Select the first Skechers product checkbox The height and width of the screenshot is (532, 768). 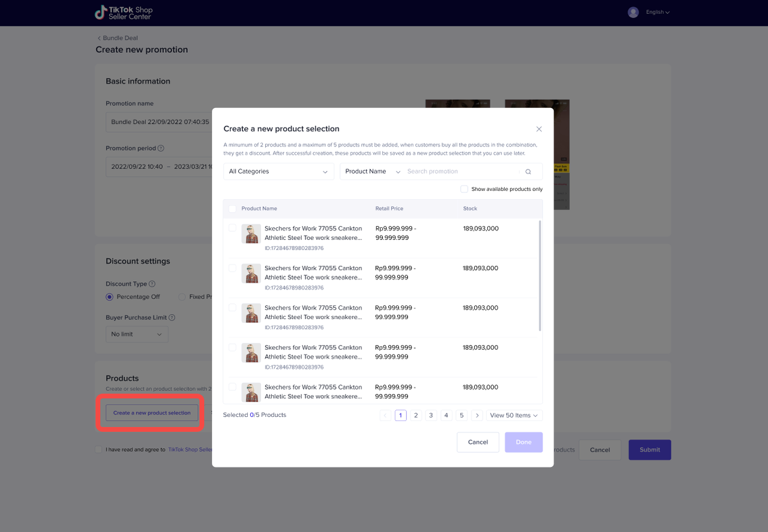click(x=232, y=229)
